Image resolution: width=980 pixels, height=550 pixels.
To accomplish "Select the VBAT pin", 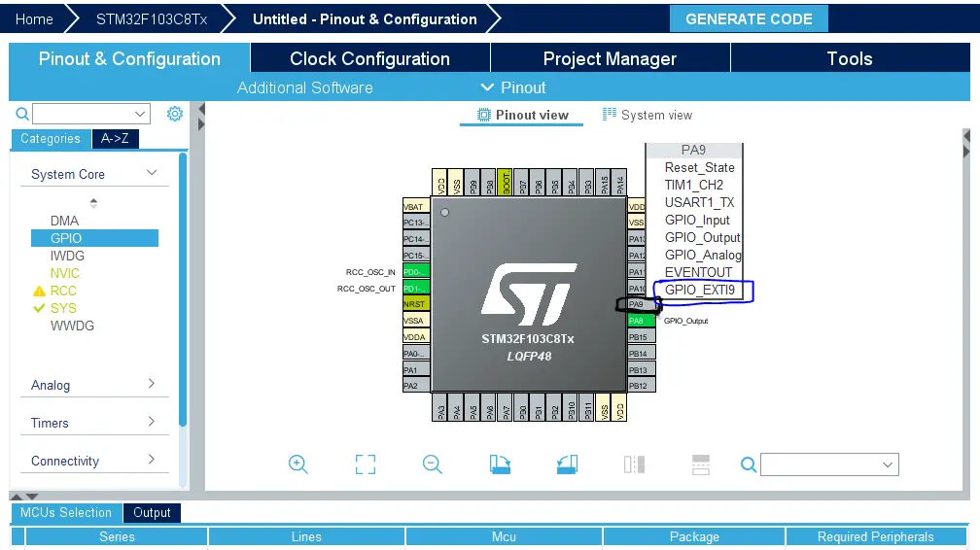I will point(416,206).
